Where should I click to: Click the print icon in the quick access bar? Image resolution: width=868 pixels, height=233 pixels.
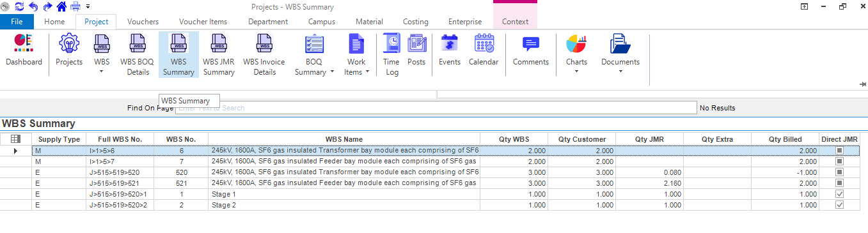pyautogui.click(x=75, y=6)
